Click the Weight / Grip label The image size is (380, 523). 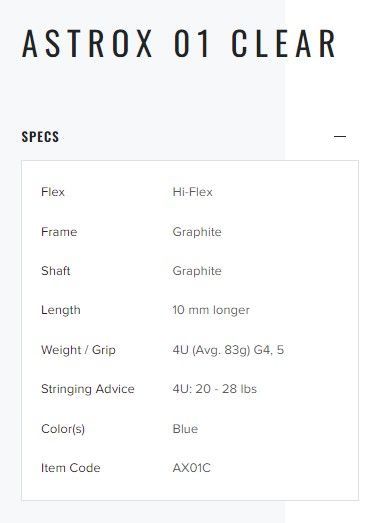(x=78, y=350)
